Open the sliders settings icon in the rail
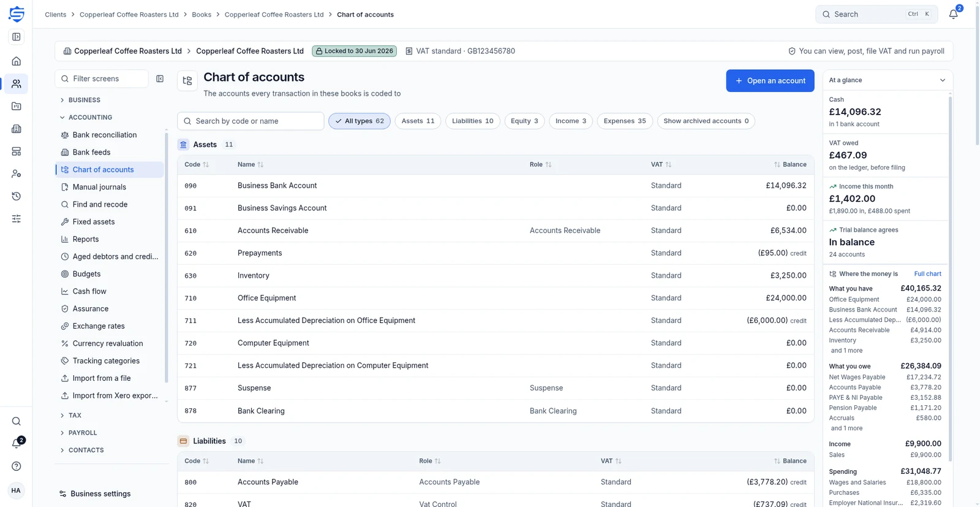980x507 pixels. click(x=17, y=219)
